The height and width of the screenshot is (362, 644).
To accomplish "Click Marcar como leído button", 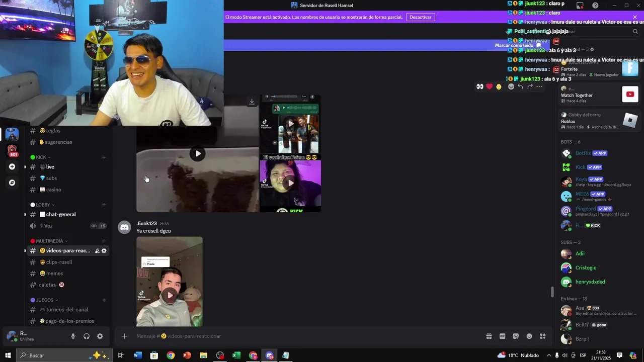I will point(518,45).
